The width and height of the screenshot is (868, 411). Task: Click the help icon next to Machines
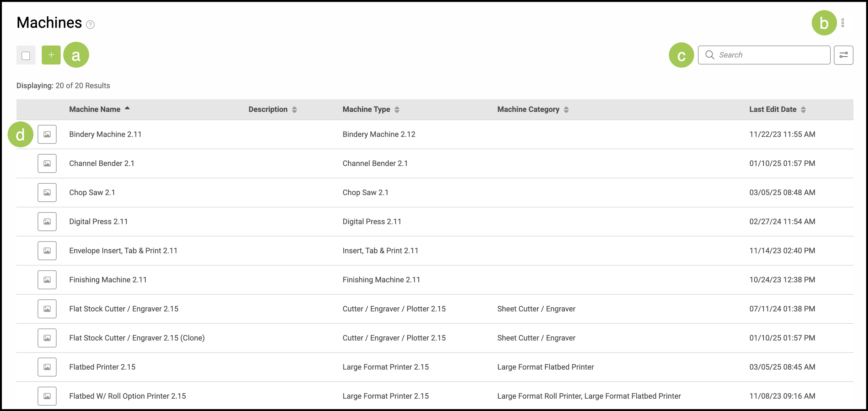(x=90, y=25)
